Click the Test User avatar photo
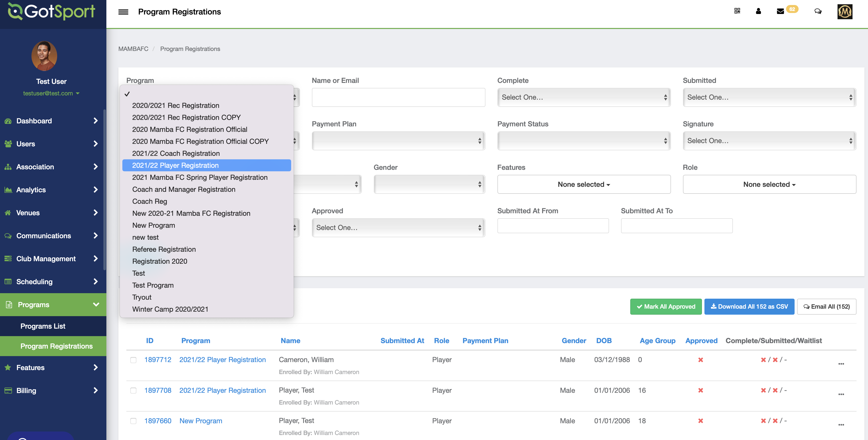Image resolution: width=868 pixels, height=440 pixels. pyautogui.click(x=44, y=56)
